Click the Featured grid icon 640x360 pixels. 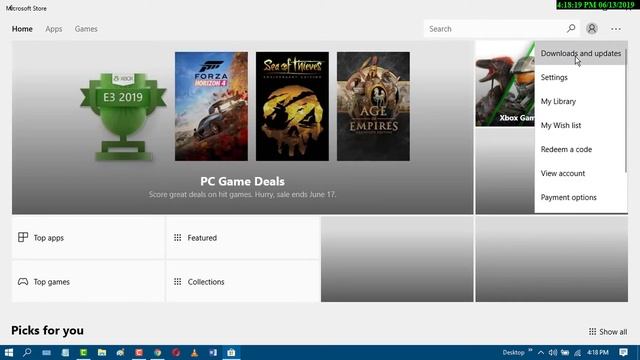(178, 238)
